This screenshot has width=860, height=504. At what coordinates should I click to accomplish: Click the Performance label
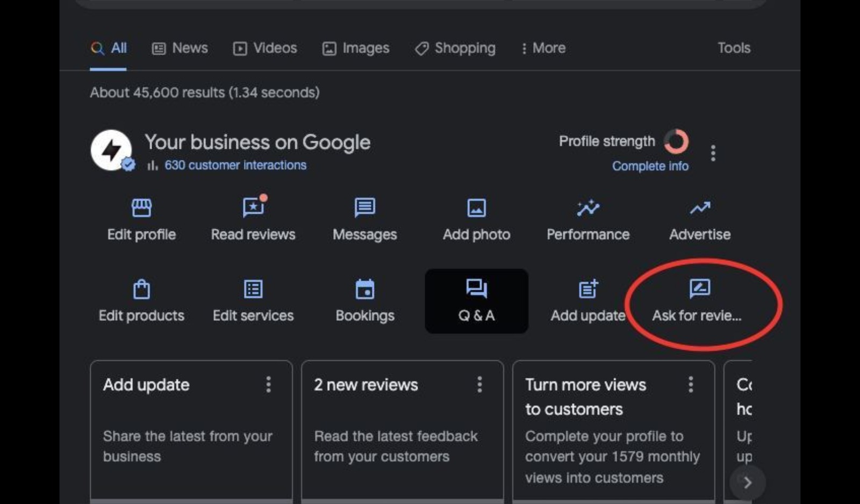[588, 234]
